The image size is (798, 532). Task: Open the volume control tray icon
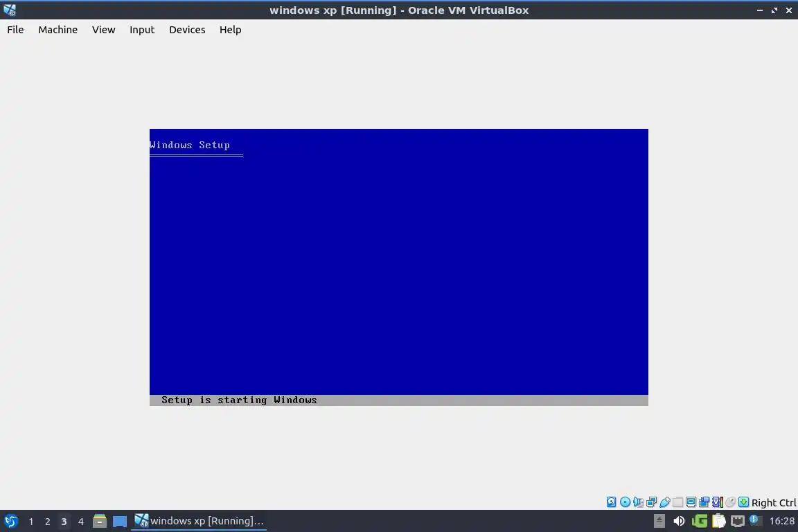[x=679, y=521]
